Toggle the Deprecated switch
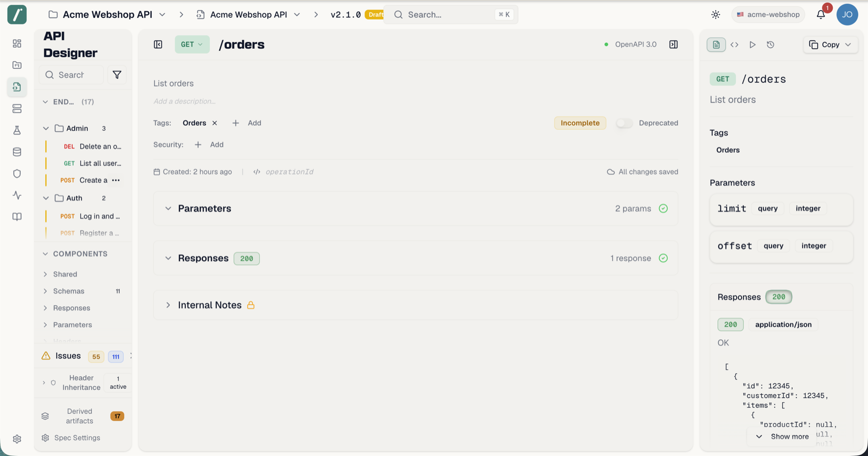Screen dimensions: 868x456 [624, 123]
